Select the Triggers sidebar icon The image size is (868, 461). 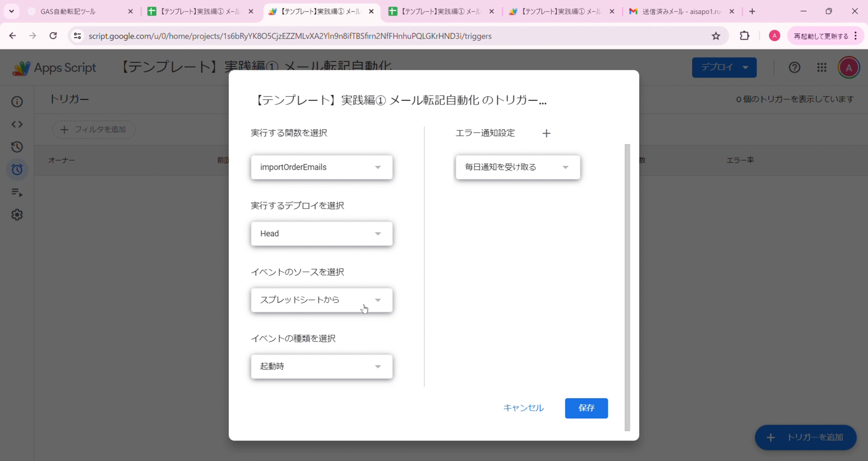[x=17, y=169]
